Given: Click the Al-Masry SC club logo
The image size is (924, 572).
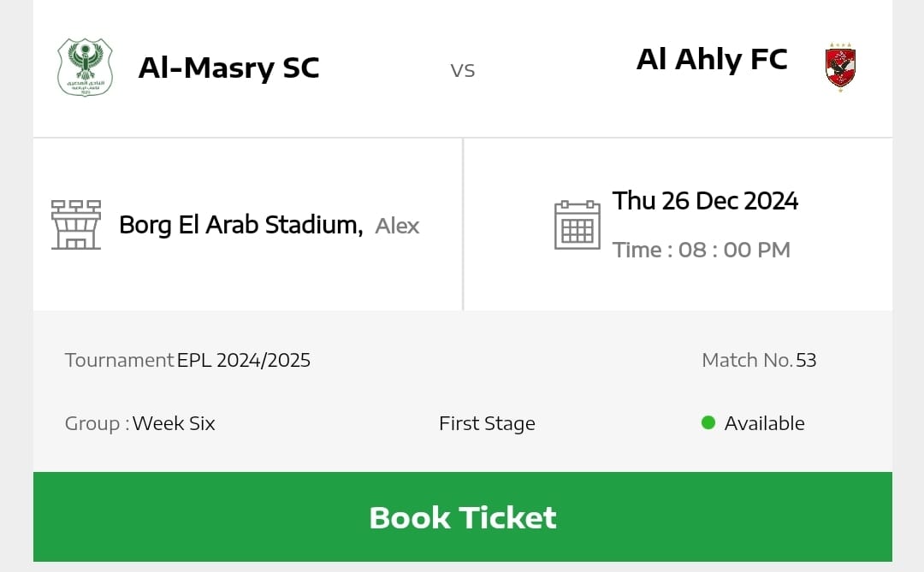Looking at the screenshot, I should click(x=85, y=67).
